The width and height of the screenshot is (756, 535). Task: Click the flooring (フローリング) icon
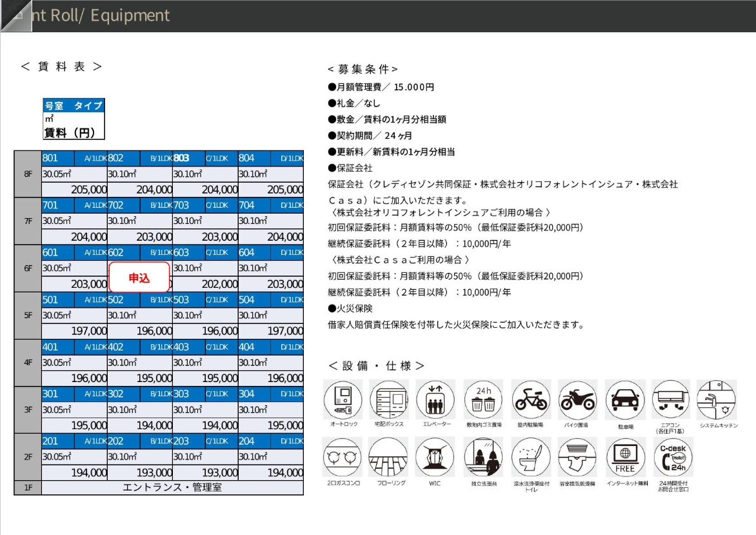(388, 457)
